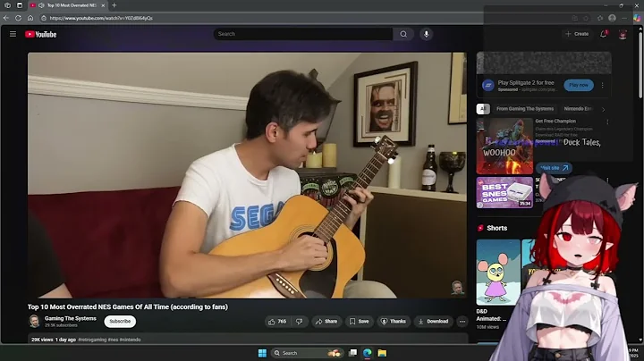This screenshot has width=644, height=361.
Task: Click the magnifier search button
Action: [x=403, y=34]
